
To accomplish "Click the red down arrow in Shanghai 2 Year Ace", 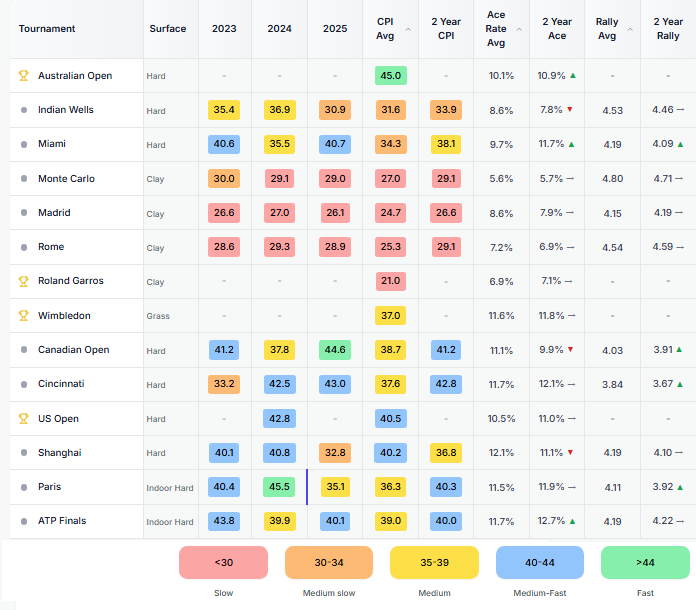I will pos(570,452).
